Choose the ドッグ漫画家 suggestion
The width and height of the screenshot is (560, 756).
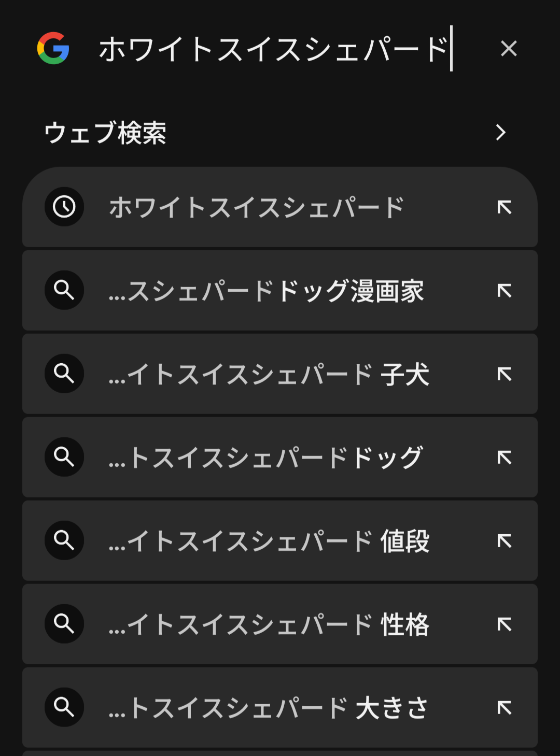266,291
